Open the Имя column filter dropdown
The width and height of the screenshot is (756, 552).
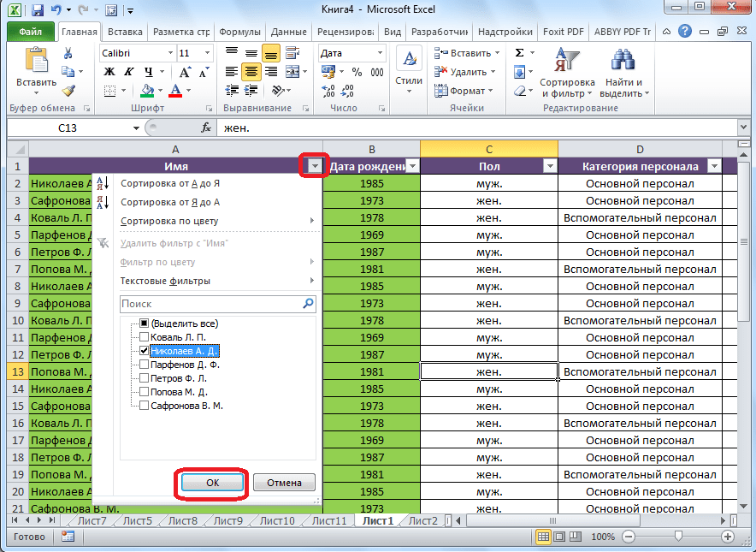[x=315, y=166]
